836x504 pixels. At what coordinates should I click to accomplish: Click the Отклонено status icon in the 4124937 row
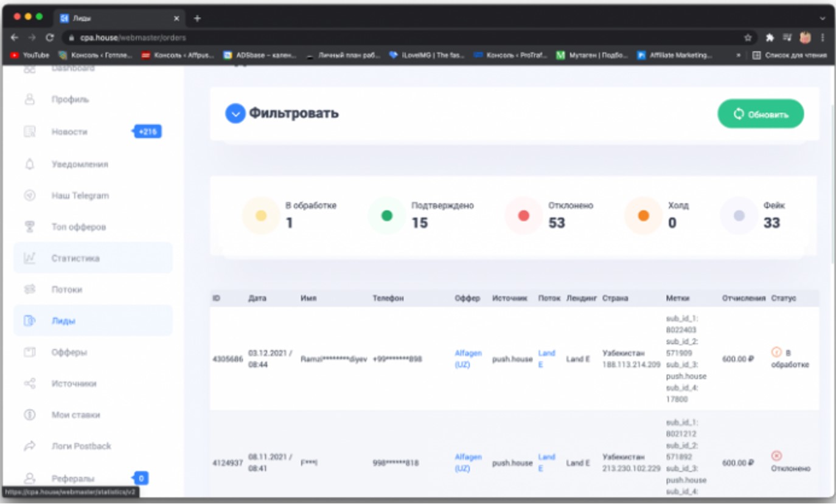pyautogui.click(x=776, y=456)
